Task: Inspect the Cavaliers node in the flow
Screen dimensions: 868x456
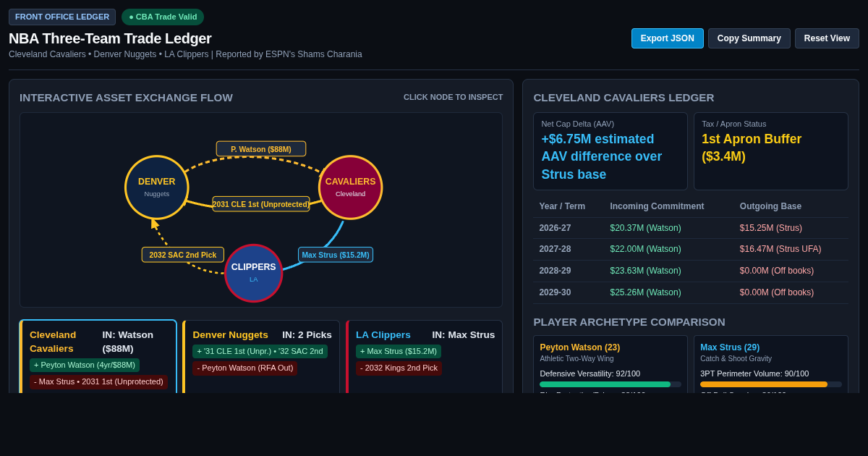Action: click(x=350, y=187)
